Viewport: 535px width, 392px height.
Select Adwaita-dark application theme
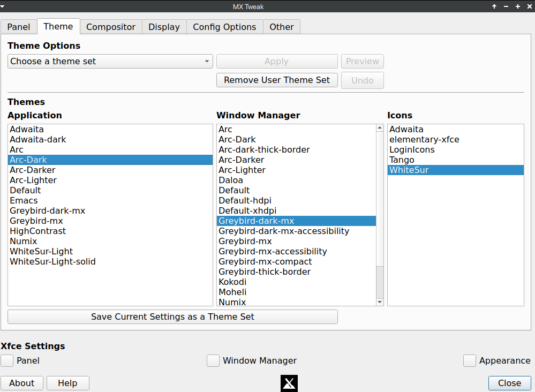click(110, 140)
